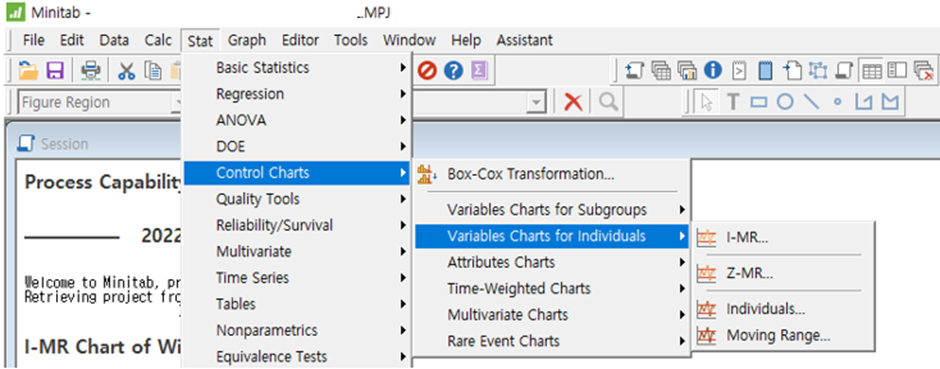This screenshot has height=369, width=940.
Task: Choose I-MR... chart option
Action: (x=784, y=238)
